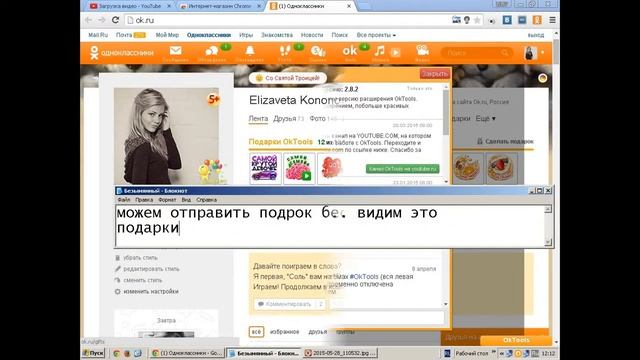640x360 pixels.
Task: Click the Сделать подарок link
Action: (x=505, y=141)
